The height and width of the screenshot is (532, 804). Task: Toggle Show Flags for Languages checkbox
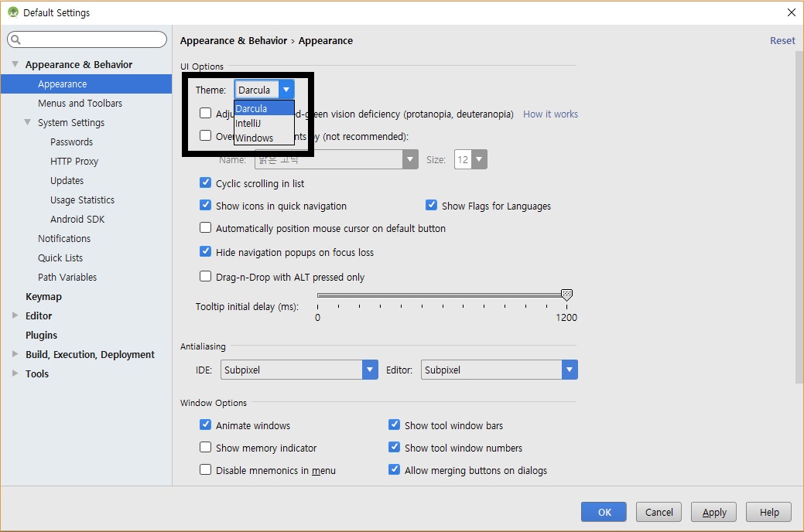coord(431,205)
